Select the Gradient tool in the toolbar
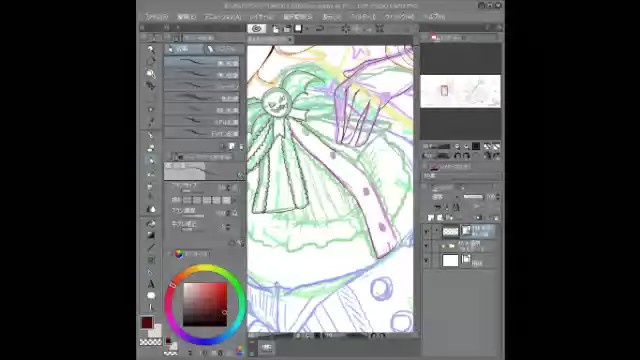The image size is (640, 360). click(x=151, y=236)
